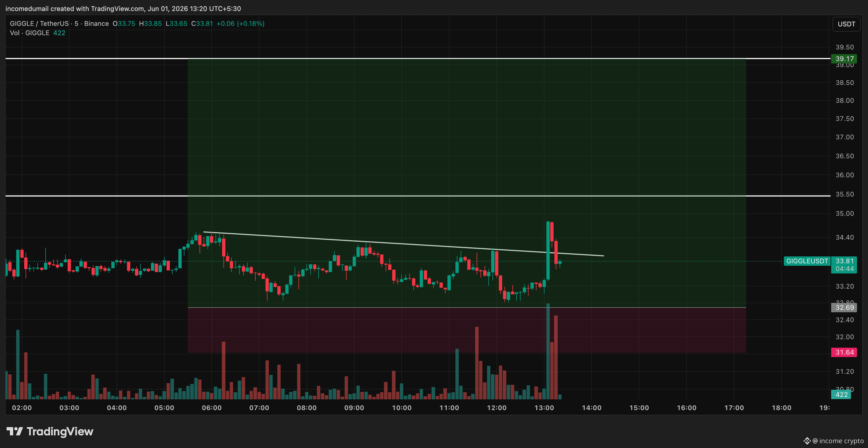
Task: Click the 35.00 price axis label
Action: [844, 214]
